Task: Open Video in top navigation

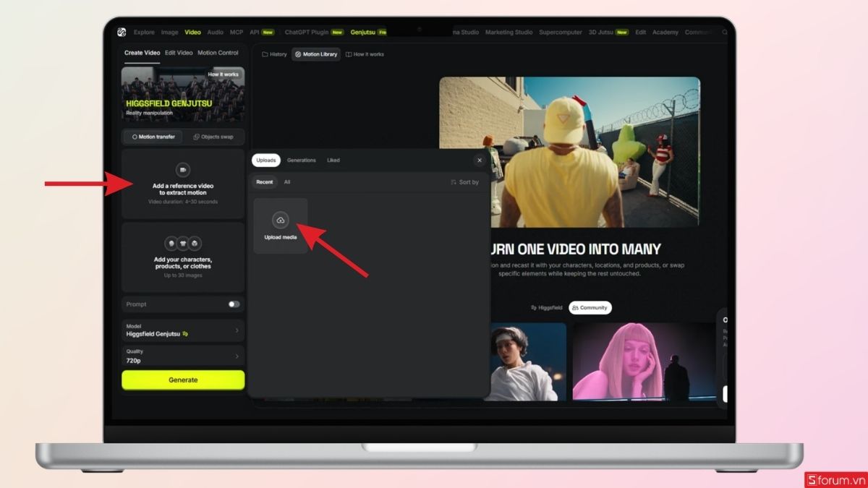Action: pos(192,33)
